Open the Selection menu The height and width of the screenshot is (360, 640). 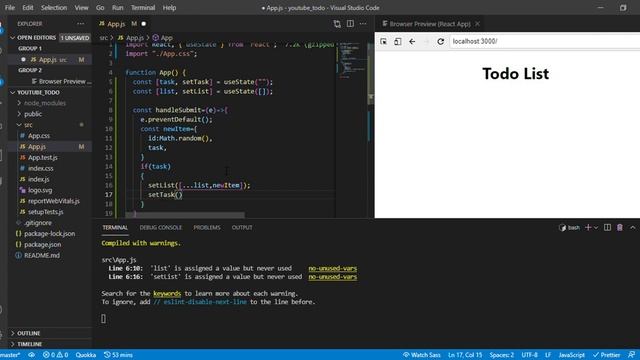pos(54,8)
